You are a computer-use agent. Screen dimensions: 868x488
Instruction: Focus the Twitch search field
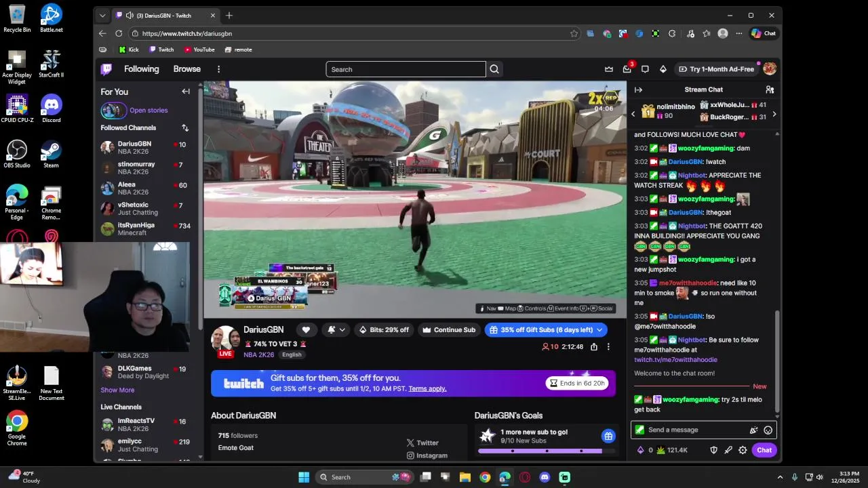(x=406, y=69)
